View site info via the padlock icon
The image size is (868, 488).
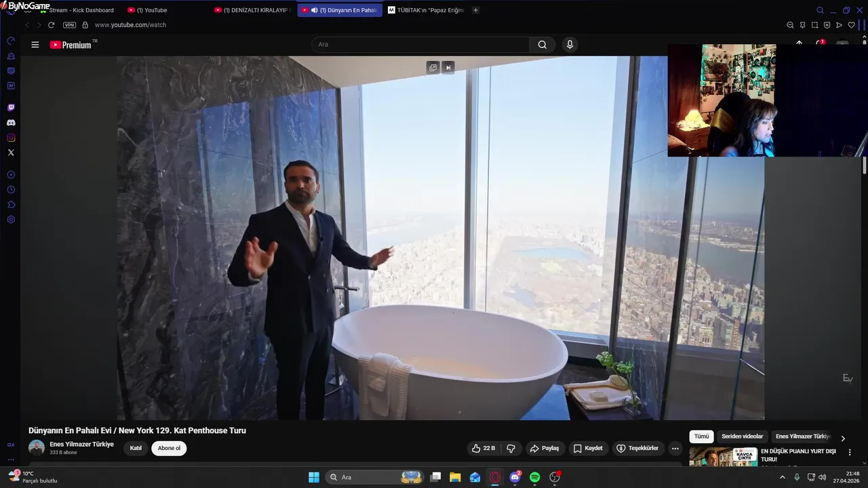pos(85,25)
